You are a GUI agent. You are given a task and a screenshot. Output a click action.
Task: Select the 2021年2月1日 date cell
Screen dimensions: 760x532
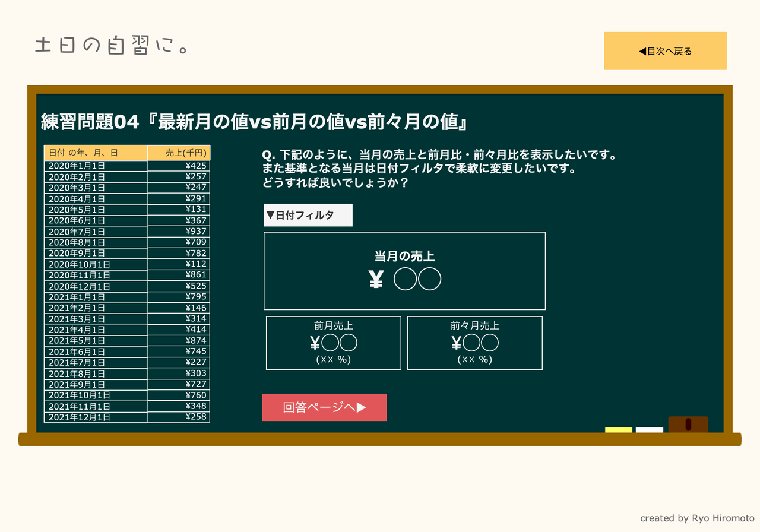click(96, 308)
